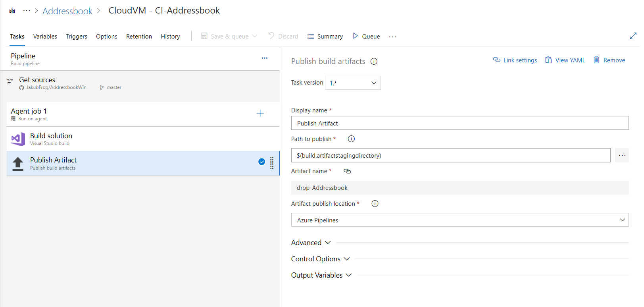
Task: Select the Build solution task
Action: pyautogui.click(x=143, y=139)
